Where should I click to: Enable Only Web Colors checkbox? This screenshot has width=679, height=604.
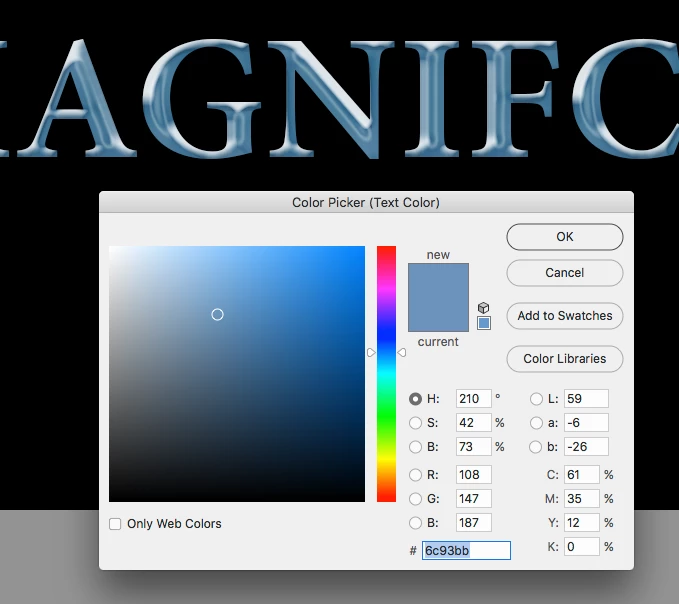click(115, 524)
